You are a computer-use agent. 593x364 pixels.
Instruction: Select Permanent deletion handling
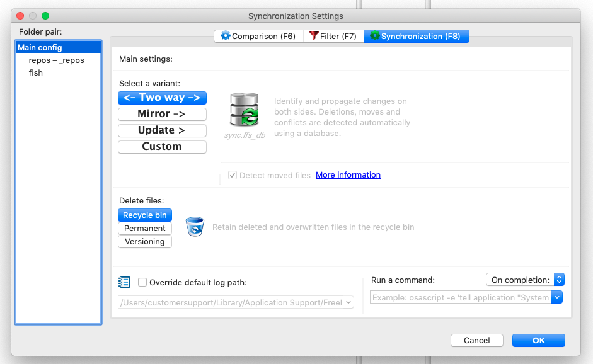pyautogui.click(x=145, y=229)
